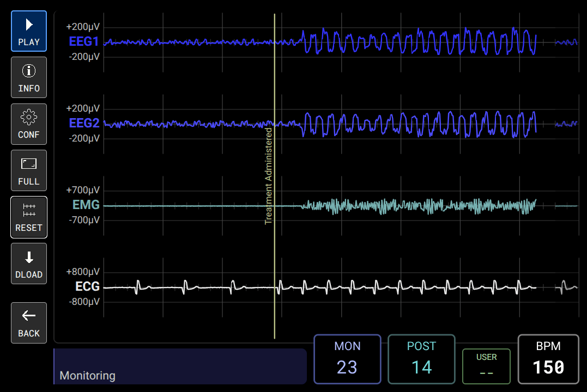Select the EEG2 channel label
The height and width of the screenshot is (392, 587).
84,123
